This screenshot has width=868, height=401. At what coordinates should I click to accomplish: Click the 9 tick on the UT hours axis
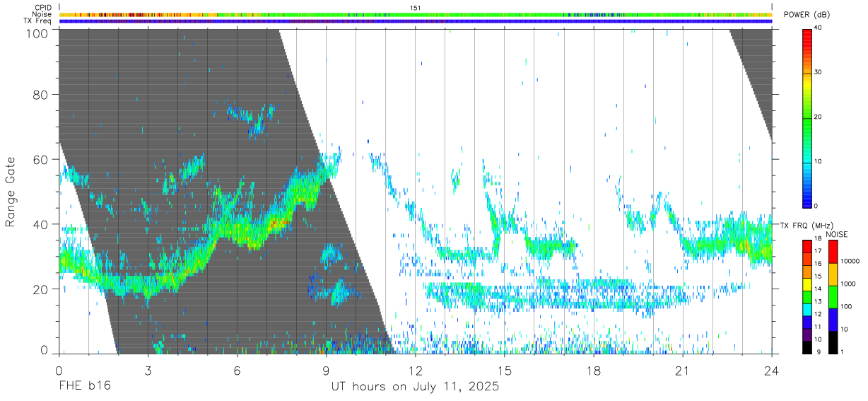click(x=326, y=371)
